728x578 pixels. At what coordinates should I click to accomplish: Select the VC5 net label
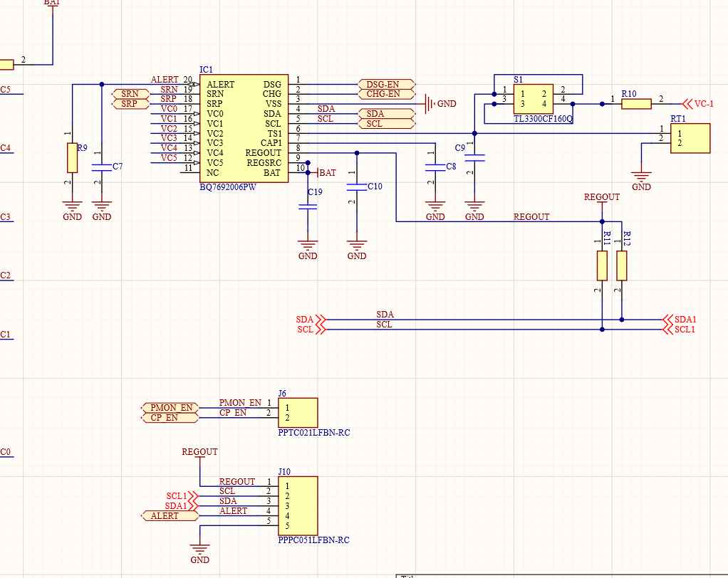tap(169, 158)
